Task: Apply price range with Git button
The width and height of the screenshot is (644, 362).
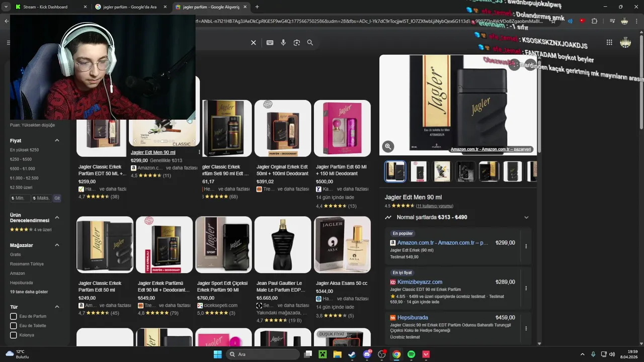Action: coord(57,198)
